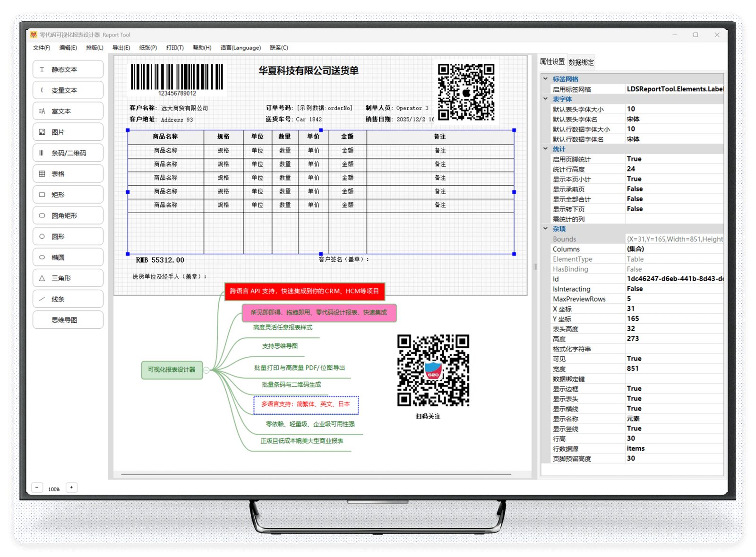Toggle the 显示边框 property value
The width and height of the screenshot is (756, 557).
click(x=673, y=389)
